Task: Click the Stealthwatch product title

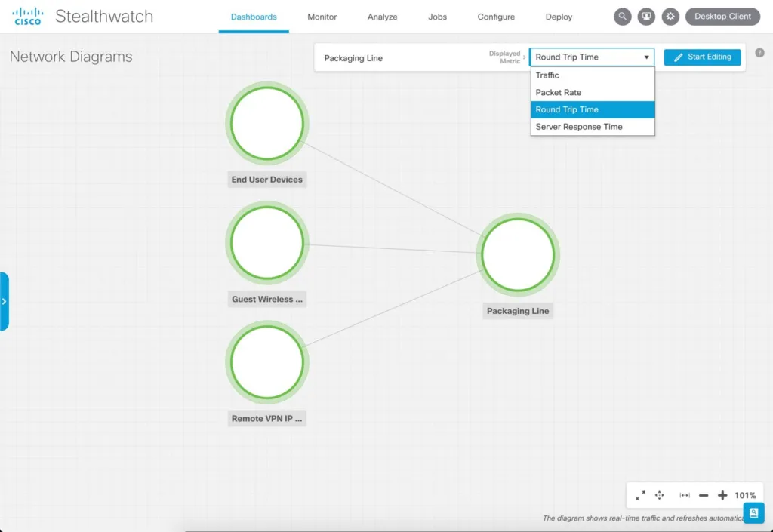Action: coord(104,17)
